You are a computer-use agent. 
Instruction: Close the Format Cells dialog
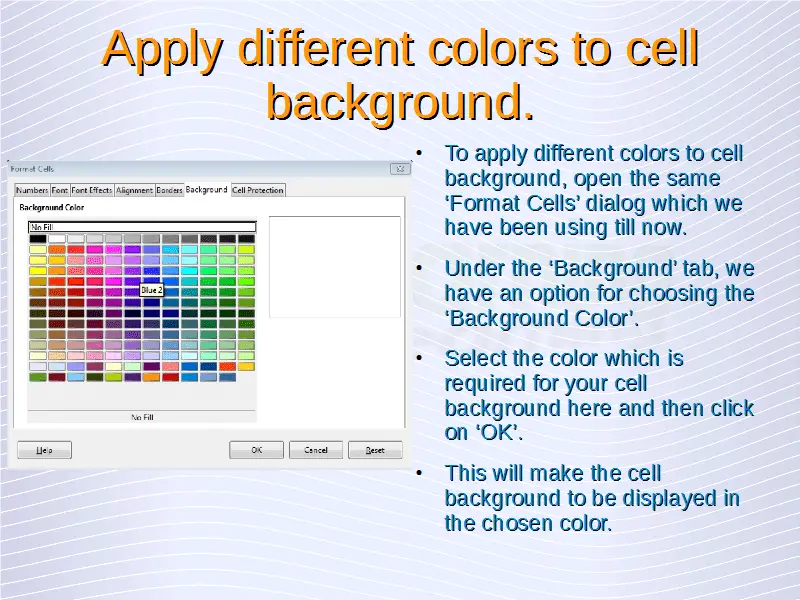tap(398, 170)
